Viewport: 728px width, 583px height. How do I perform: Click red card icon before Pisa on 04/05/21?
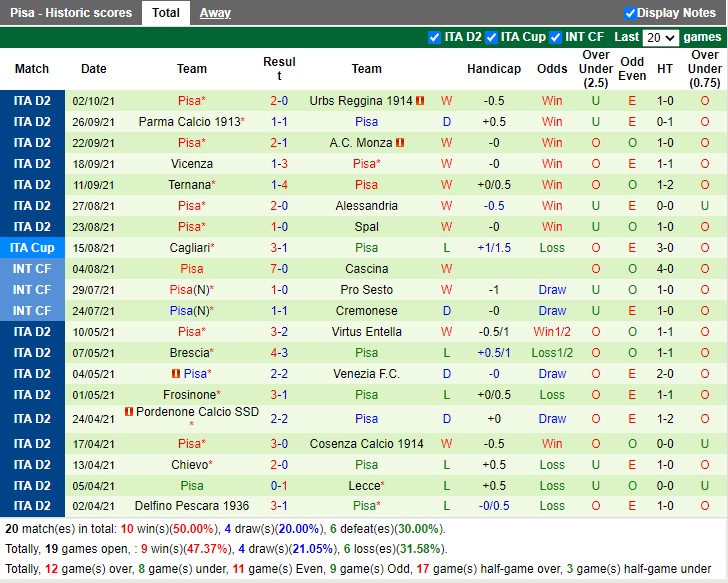point(176,374)
